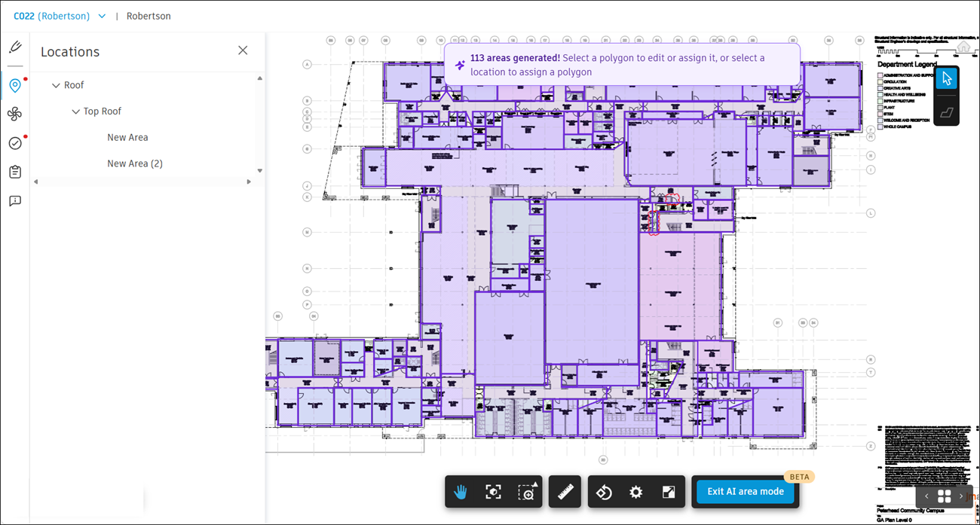
Task: Open the C022 (Robertson) sheet dropdown
Action: [x=60, y=16]
